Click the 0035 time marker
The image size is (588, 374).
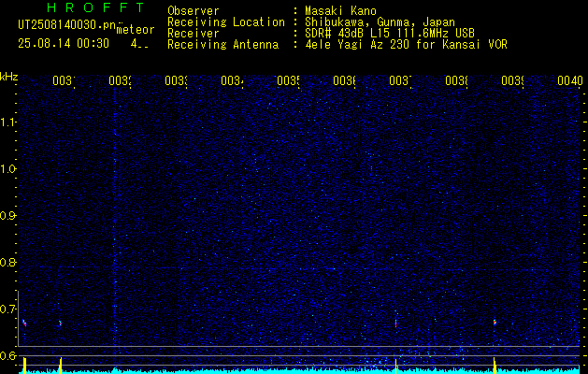[x=288, y=80]
